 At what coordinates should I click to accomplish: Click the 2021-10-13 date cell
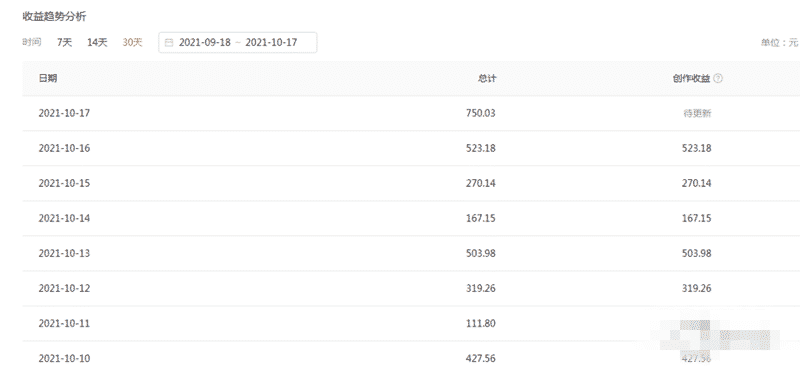64,253
